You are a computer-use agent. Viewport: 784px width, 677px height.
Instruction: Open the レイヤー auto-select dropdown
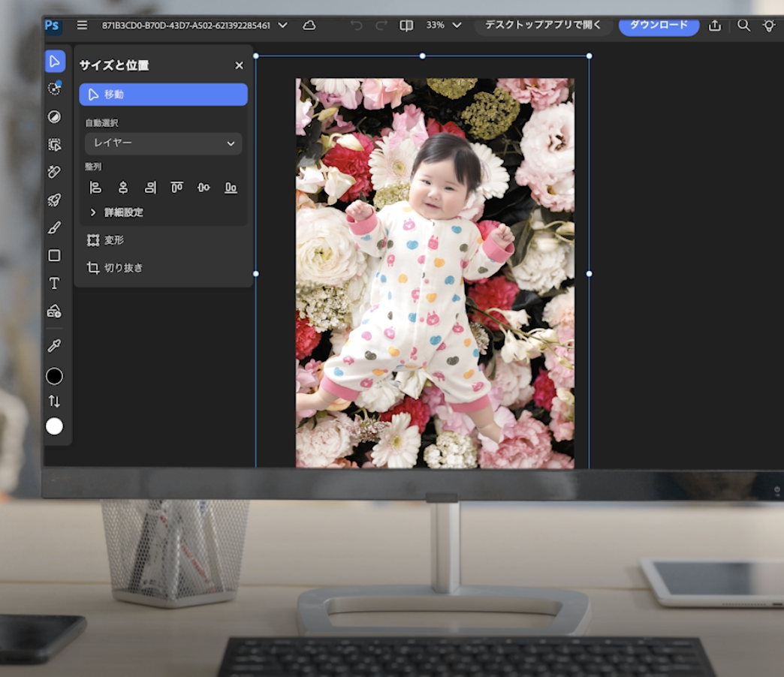[163, 143]
